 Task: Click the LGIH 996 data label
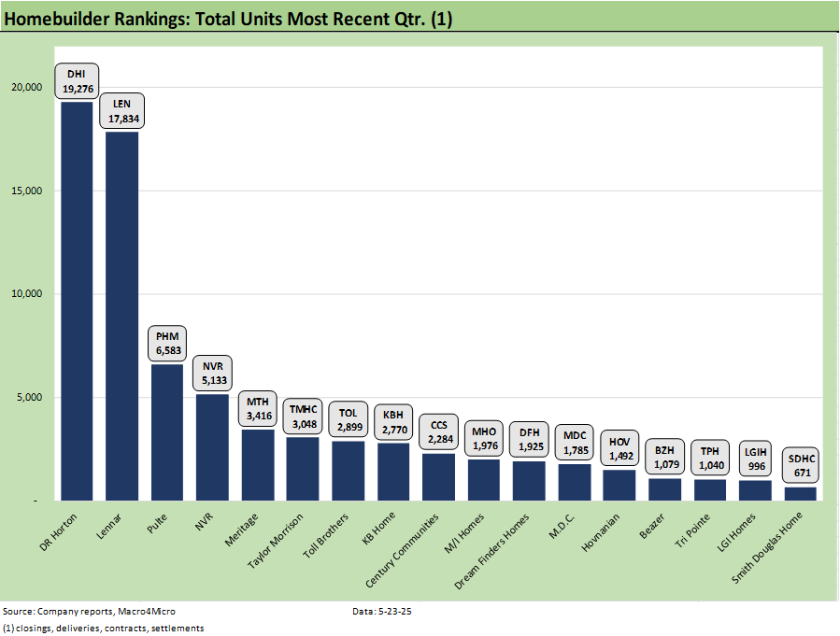[756, 459]
